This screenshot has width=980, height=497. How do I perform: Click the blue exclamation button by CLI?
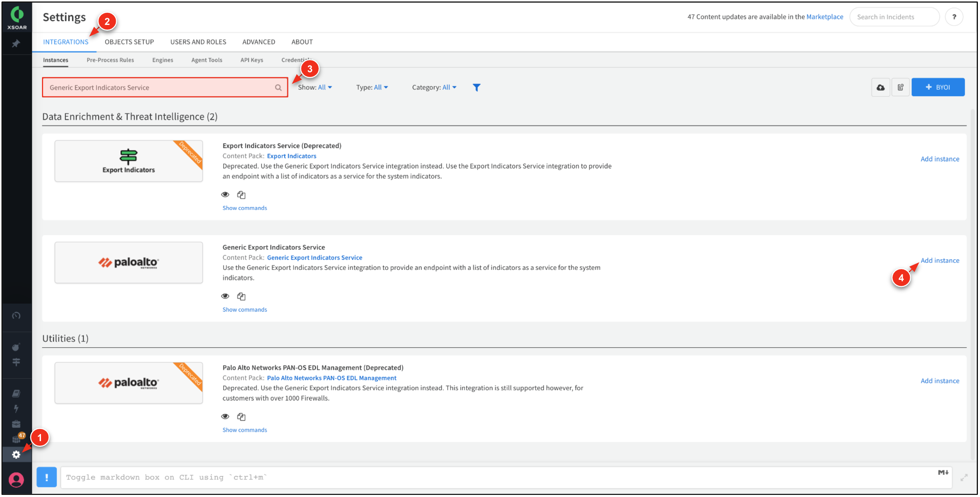click(47, 477)
